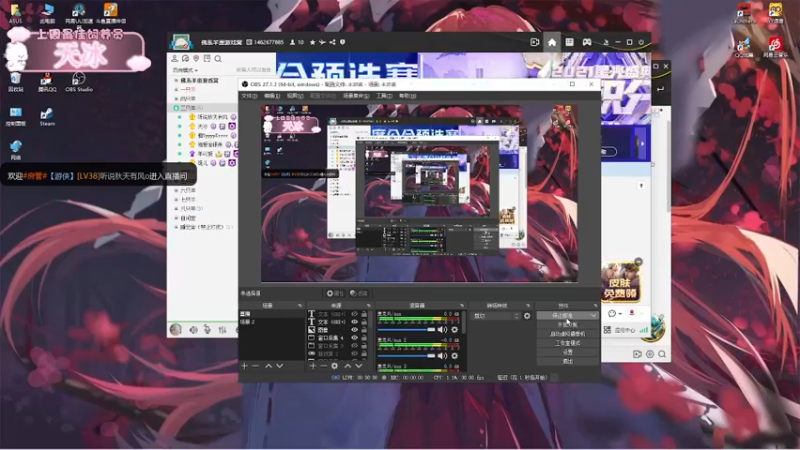Click the share icon in YY channel header

332,42
